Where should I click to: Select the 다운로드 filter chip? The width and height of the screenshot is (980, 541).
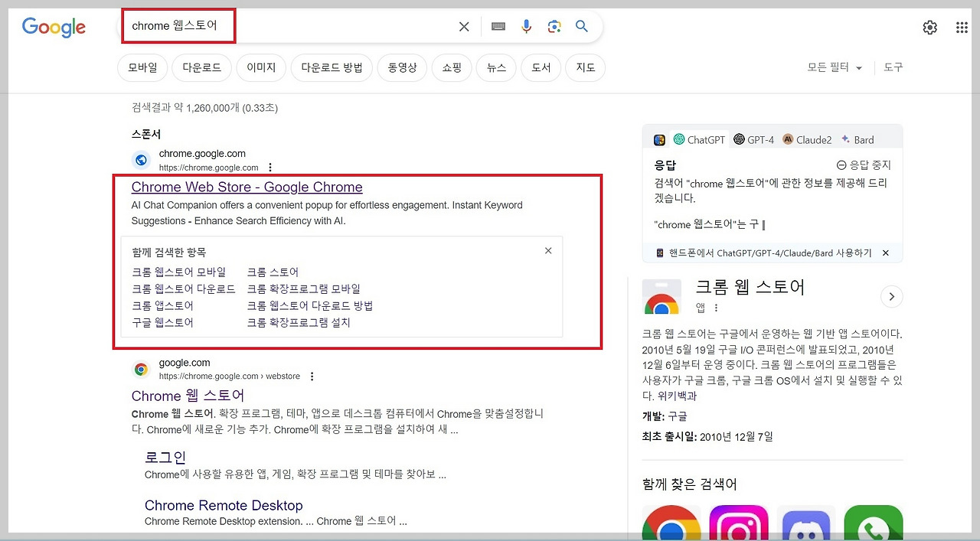(x=201, y=67)
